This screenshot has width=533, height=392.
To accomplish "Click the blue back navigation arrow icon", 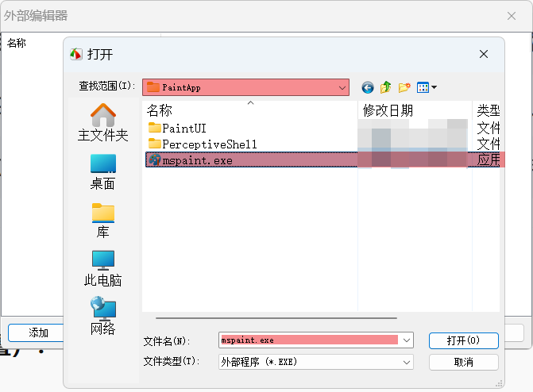I will 368,87.
